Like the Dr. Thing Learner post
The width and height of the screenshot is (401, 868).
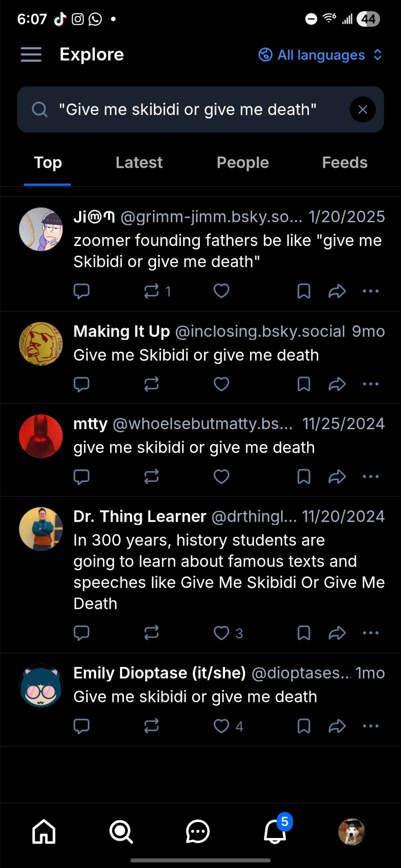tap(222, 633)
